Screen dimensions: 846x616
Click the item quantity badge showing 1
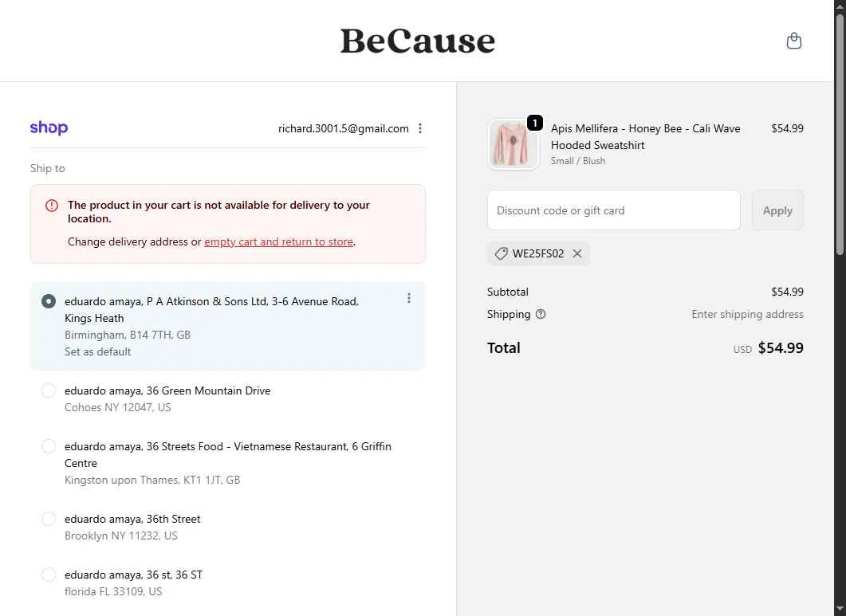point(535,123)
